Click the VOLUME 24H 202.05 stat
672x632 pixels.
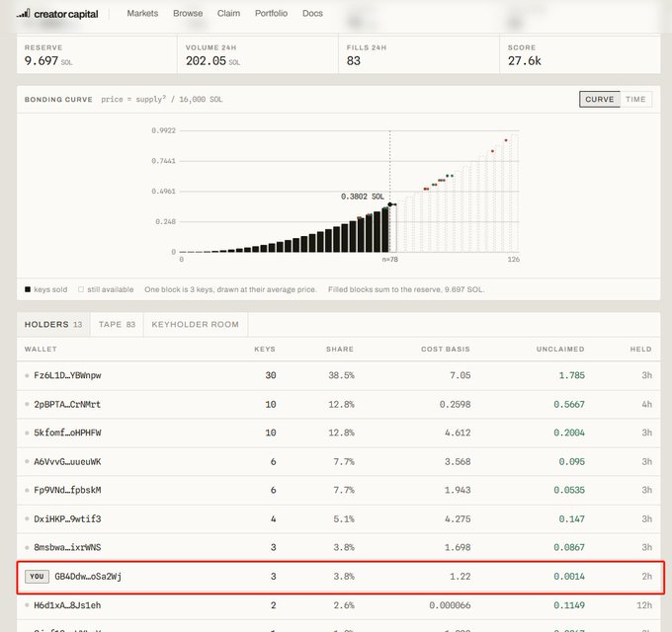258,55
